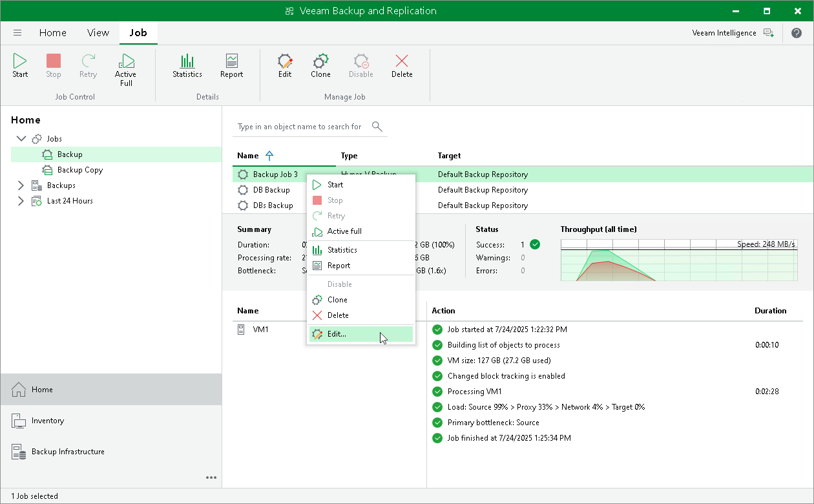The height and width of the screenshot is (504, 814).
Task: Run Active Full from the ribbon
Action: pos(125,70)
